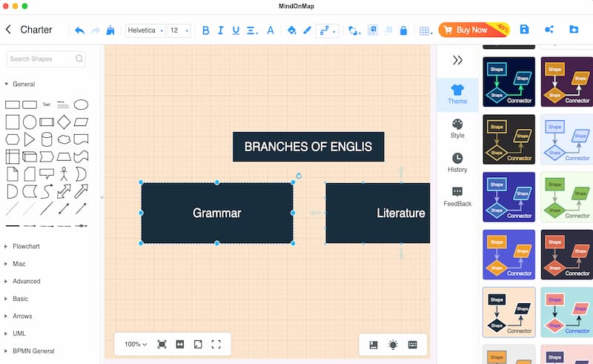Select the fill color bucket
This screenshot has width=593, height=364.
[291, 30]
